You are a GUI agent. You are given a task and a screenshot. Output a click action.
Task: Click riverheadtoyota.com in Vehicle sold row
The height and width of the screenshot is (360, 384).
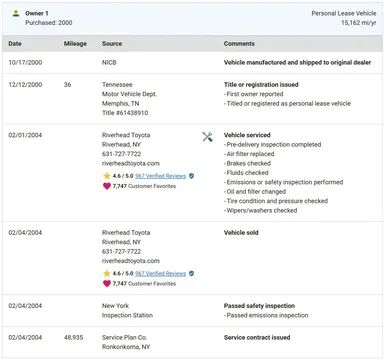[x=131, y=261]
